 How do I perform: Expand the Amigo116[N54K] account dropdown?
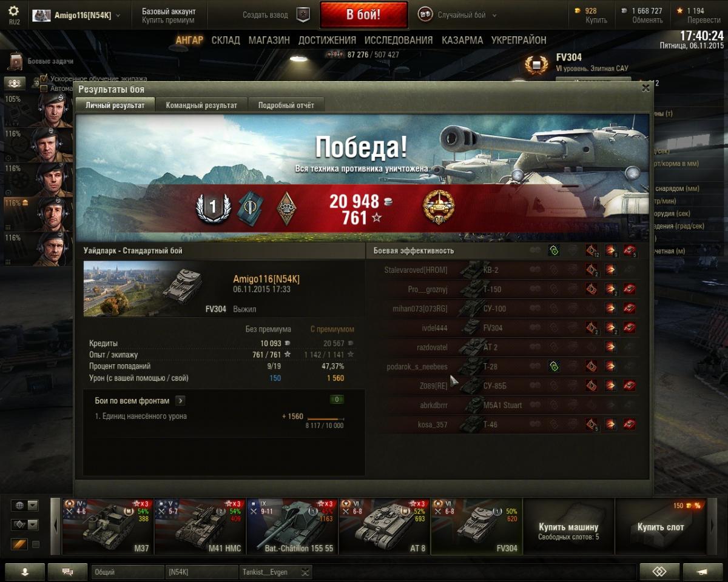pyautogui.click(x=76, y=15)
